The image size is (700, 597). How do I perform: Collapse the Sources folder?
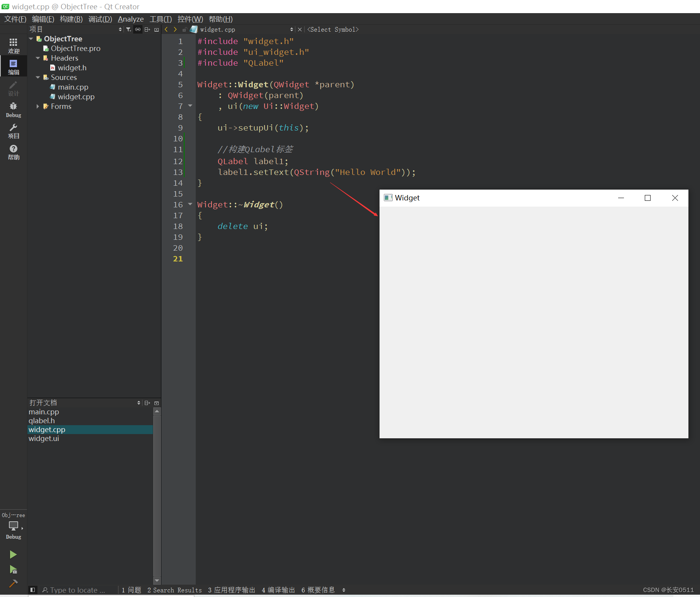coord(38,77)
